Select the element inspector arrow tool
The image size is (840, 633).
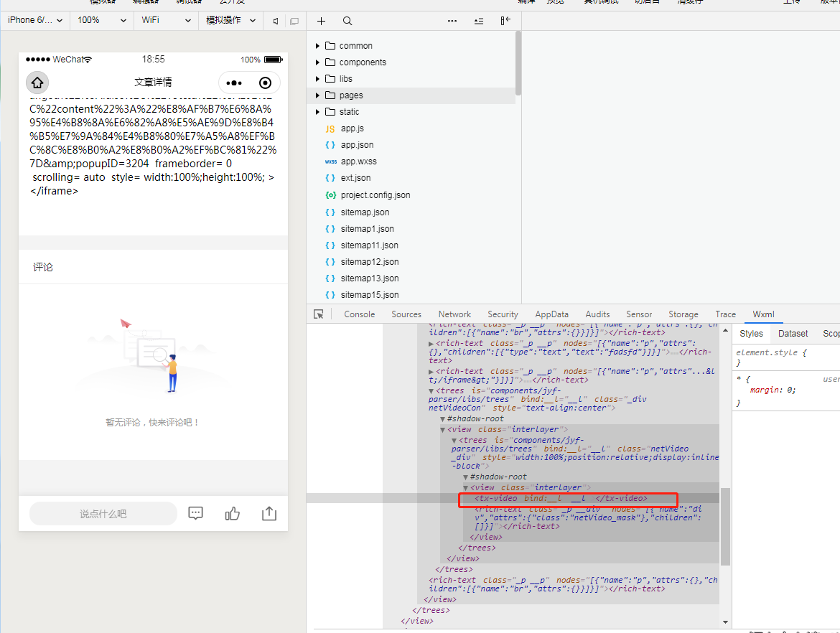coord(317,314)
